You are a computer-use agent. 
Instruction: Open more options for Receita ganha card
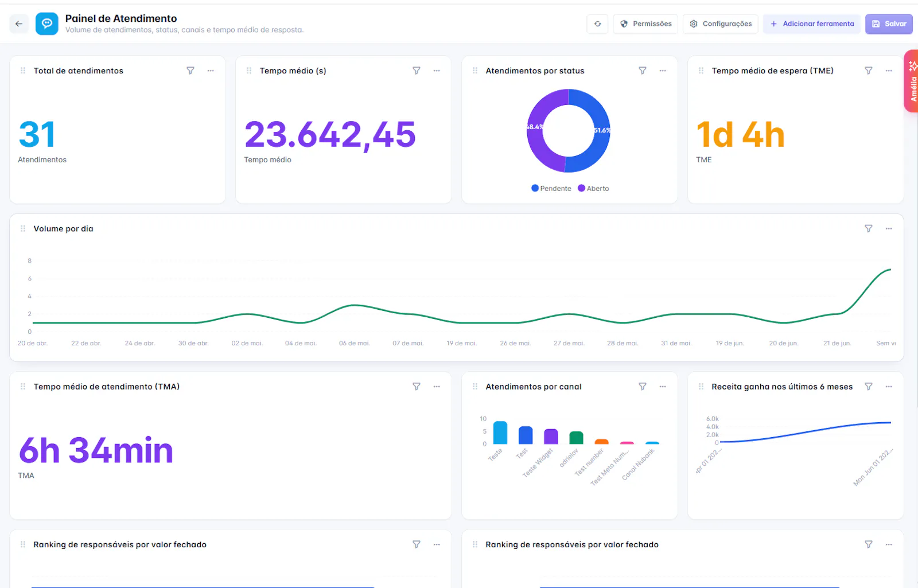[889, 387]
